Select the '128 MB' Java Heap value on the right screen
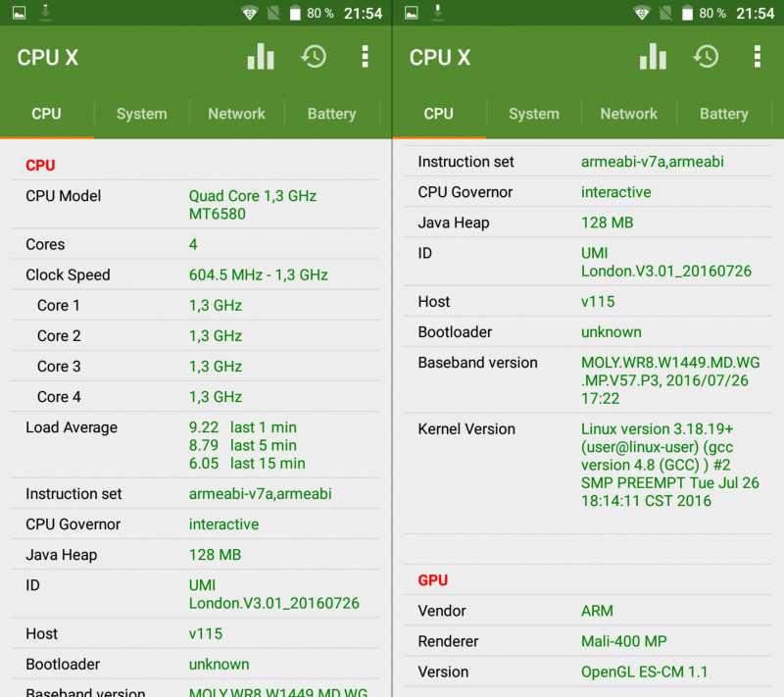The width and height of the screenshot is (784, 697). pos(607,223)
